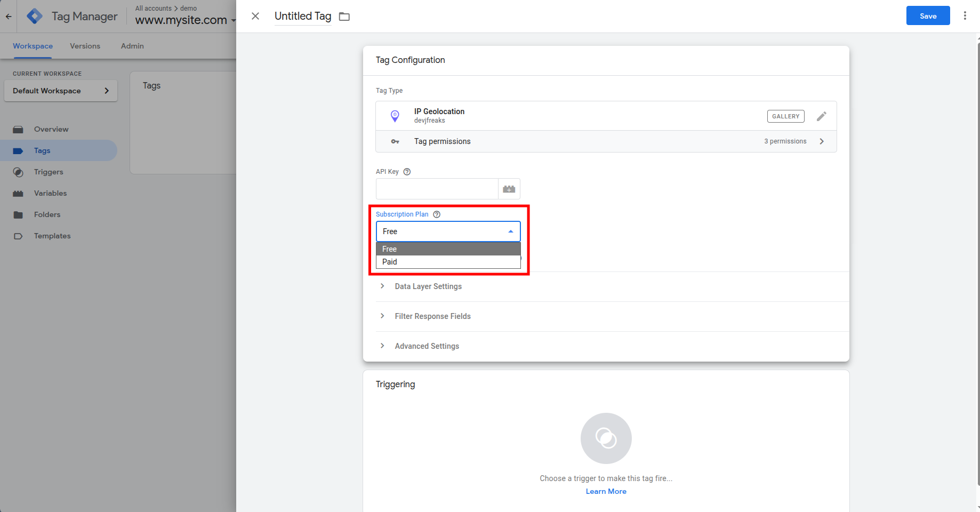Click the All accounts breadcrumb

[154, 9]
